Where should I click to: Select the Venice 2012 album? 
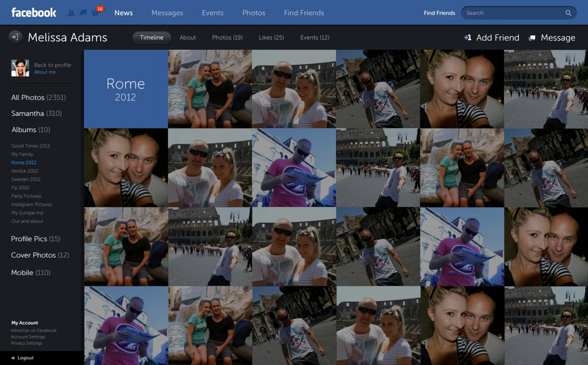(24, 171)
